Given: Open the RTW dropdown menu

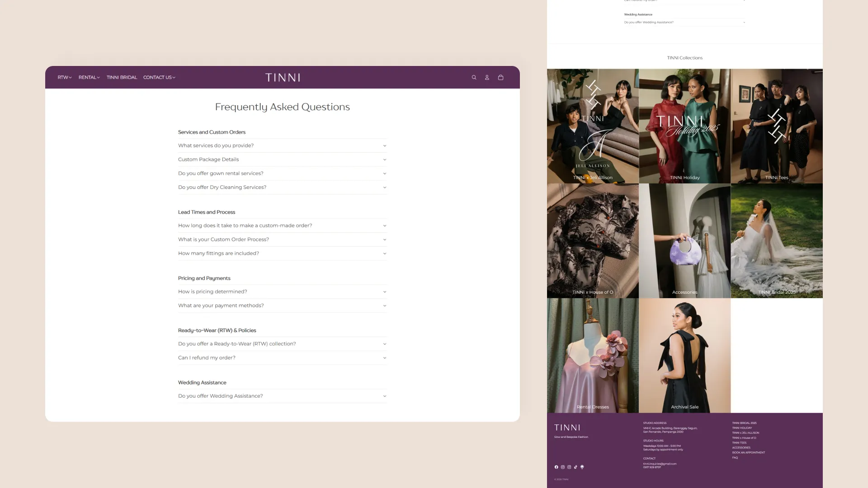Looking at the screenshot, I should tap(64, 77).
